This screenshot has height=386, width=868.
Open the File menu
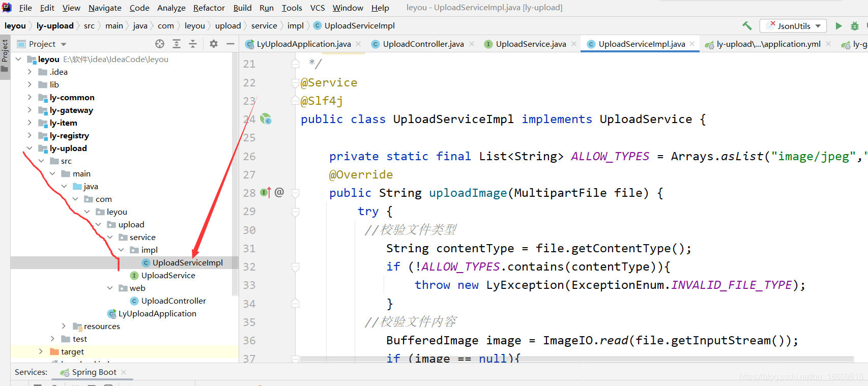(25, 8)
